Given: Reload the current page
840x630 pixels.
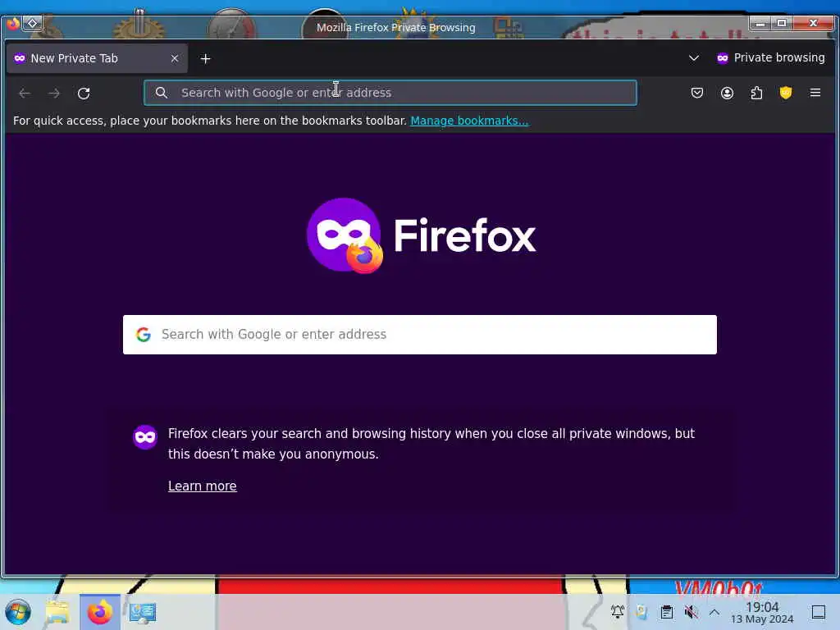Looking at the screenshot, I should [x=84, y=94].
